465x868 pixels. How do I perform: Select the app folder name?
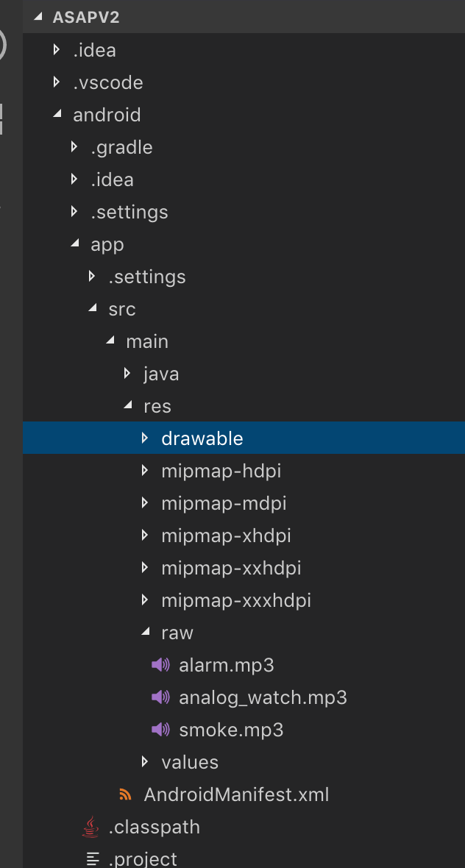click(107, 245)
